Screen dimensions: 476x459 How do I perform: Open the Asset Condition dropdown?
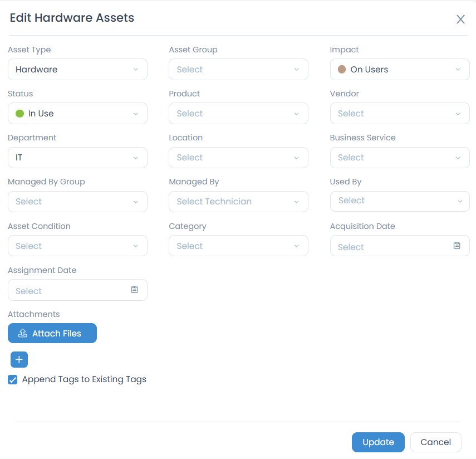(77, 246)
